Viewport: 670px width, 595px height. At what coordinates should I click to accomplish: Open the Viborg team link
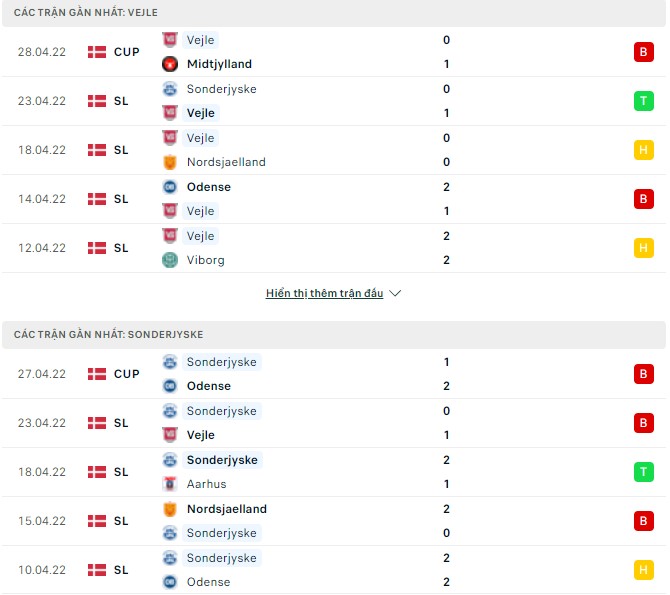click(x=205, y=260)
